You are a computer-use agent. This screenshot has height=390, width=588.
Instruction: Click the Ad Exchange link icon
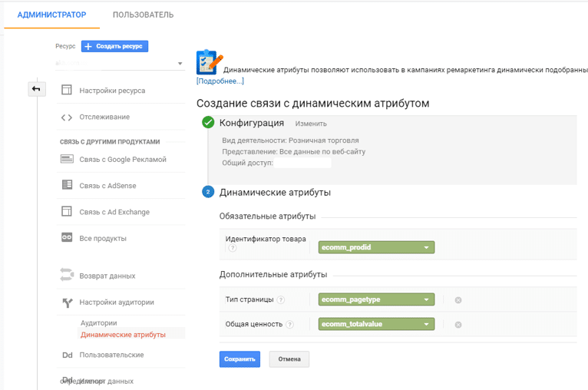[67, 211]
